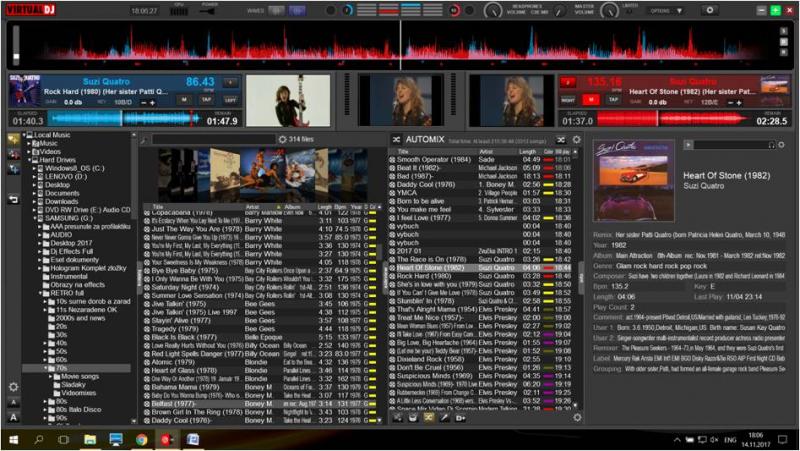This screenshot has height=451, width=800.
Task: Open Chrome from Windows taskbar
Action: click(x=141, y=439)
